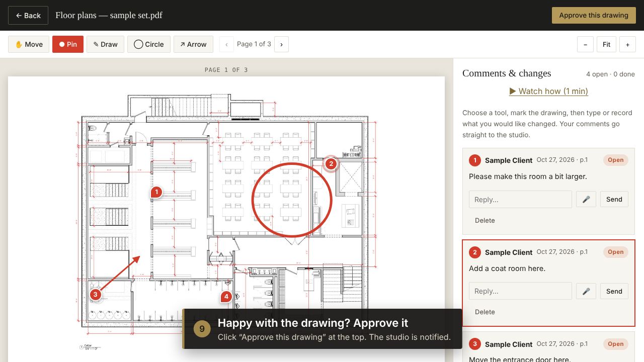Pick the Arrow annotation tool
The height and width of the screenshot is (362, 644).
pyautogui.click(x=193, y=44)
